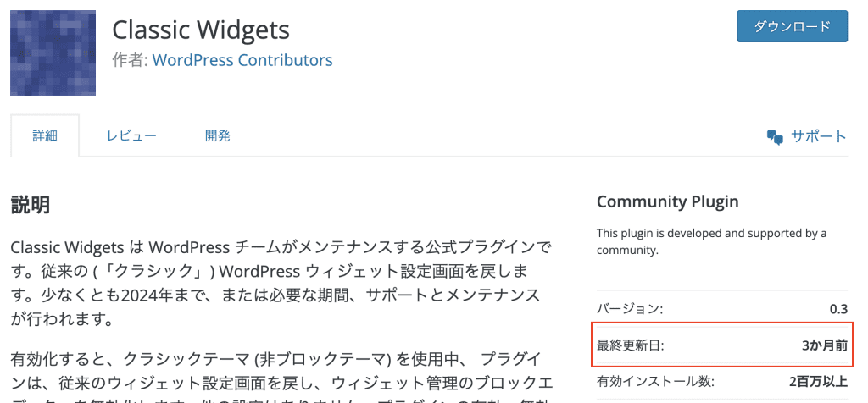The image size is (868, 403).
Task: Click the Community Plugin heading
Action: [x=668, y=201]
